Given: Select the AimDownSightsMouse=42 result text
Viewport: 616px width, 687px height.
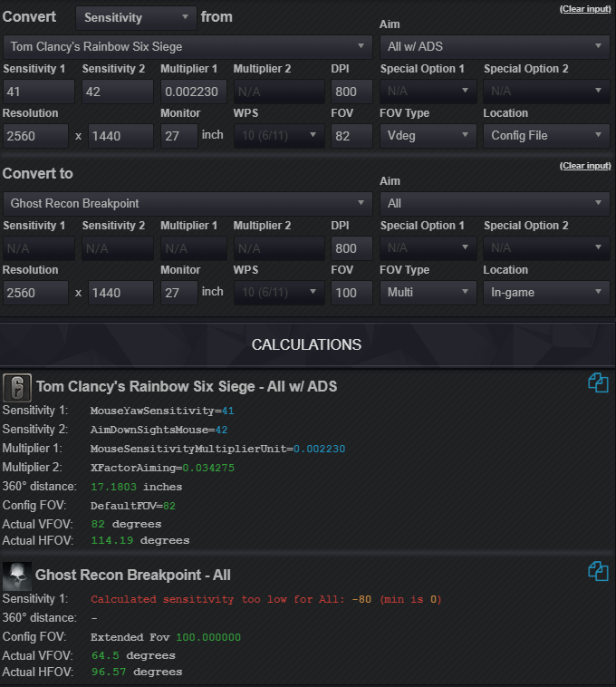Looking at the screenshot, I should [159, 430].
